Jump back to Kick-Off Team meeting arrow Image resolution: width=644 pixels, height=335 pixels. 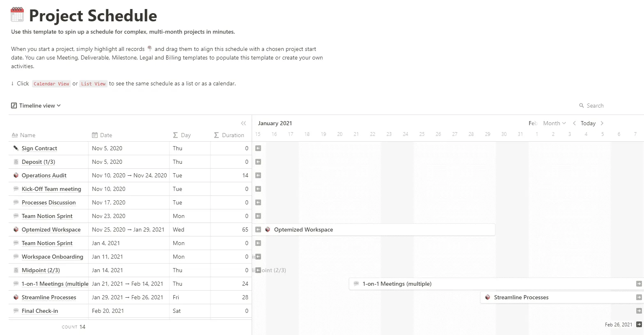point(258,189)
